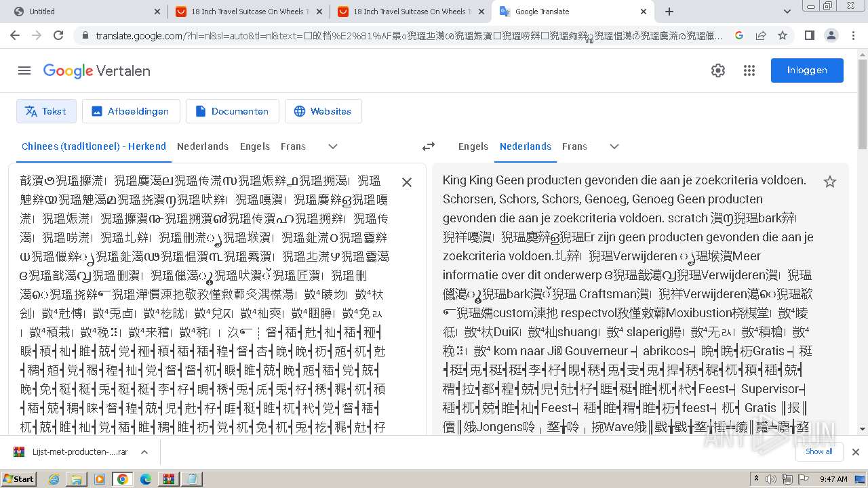
Task: Open Chrome three-dot menu
Action: coord(852,35)
